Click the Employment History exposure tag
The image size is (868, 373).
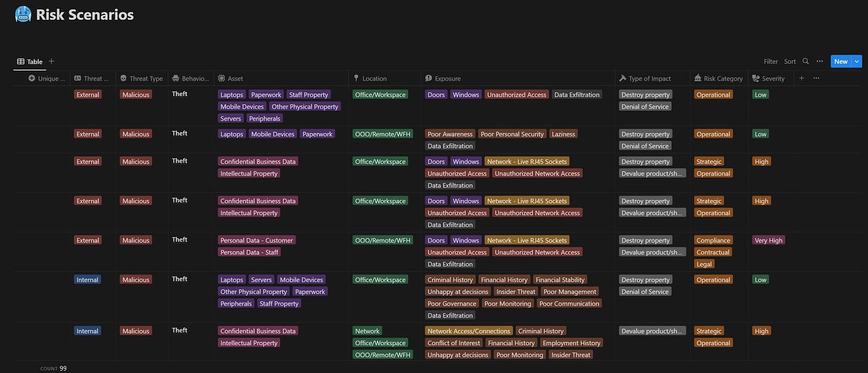click(571, 343)
